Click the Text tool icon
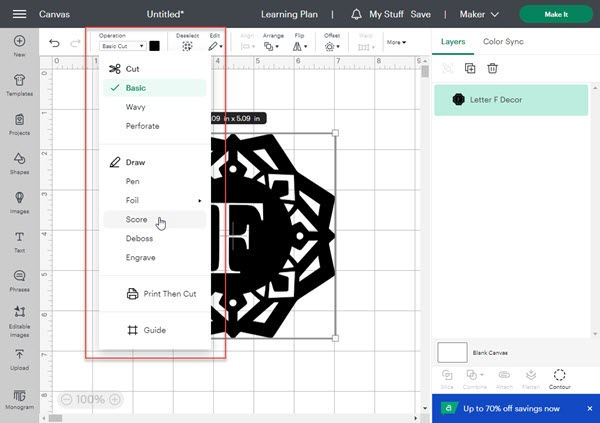The image size is (600, 423). [20, 240]
